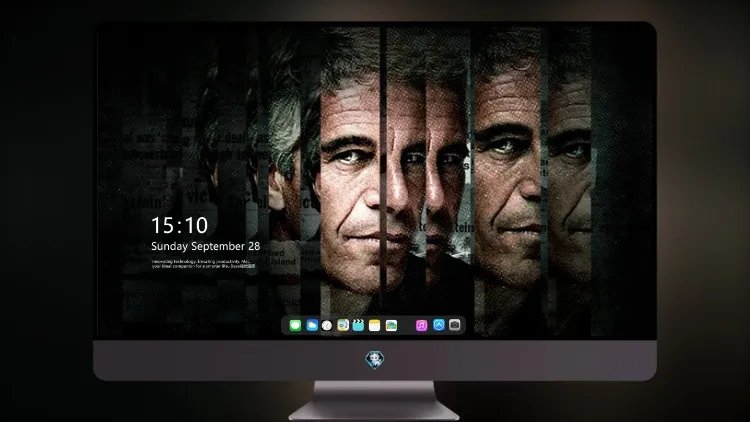
Task: Click the Sunday September 28 date
Action: point(206,246)
